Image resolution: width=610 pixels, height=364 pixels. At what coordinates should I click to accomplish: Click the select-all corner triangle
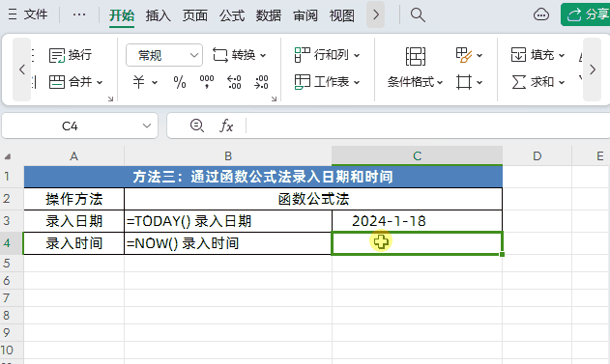pos(8,156)
